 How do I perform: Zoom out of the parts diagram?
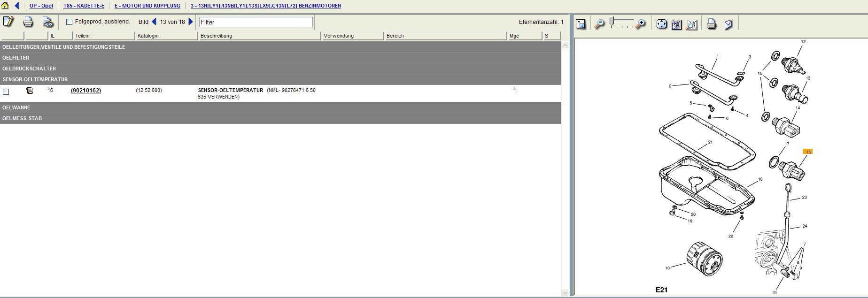[x=599, y=24]
